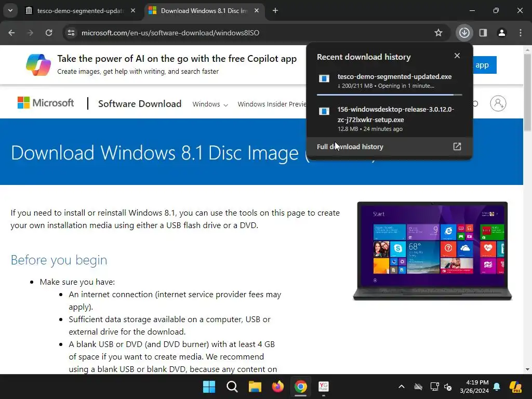Click the Microsoft logo

coord(46,103)
